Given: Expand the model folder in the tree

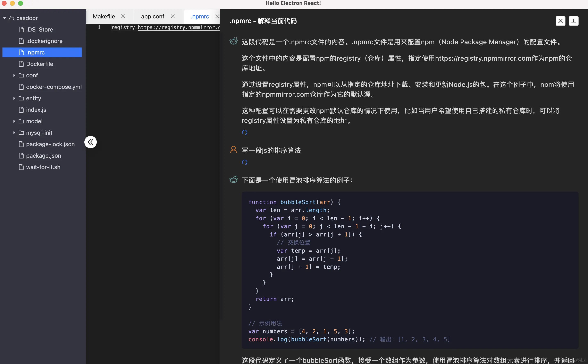Looking at the screenshot, I should tap(14, 121).
